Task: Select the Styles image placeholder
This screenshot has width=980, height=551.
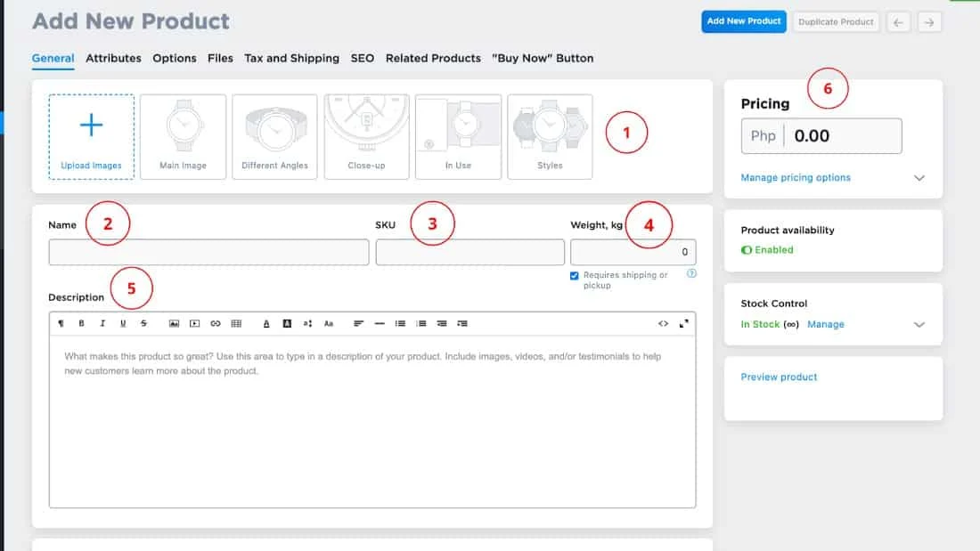Action: [x=550, y=137]
